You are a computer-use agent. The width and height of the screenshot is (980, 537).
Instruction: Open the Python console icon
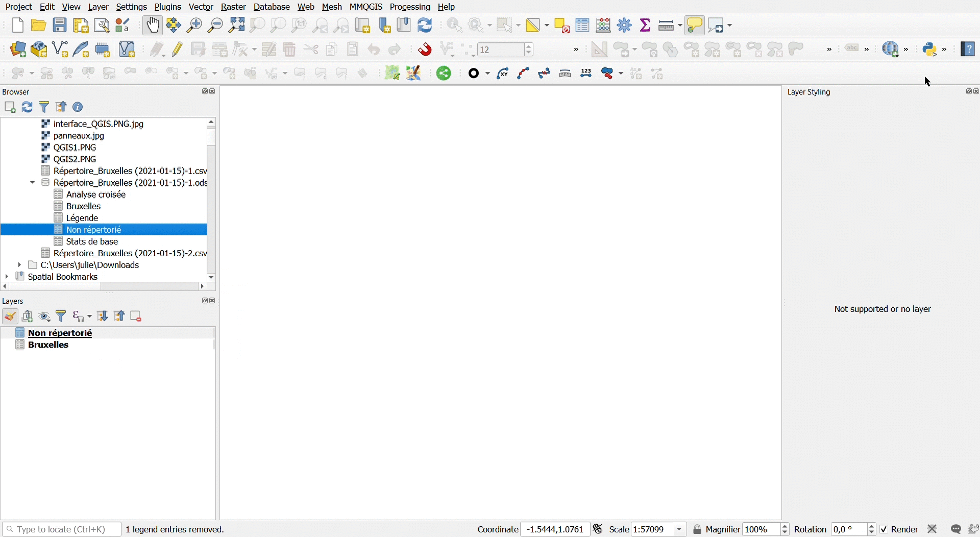[931, 50]
